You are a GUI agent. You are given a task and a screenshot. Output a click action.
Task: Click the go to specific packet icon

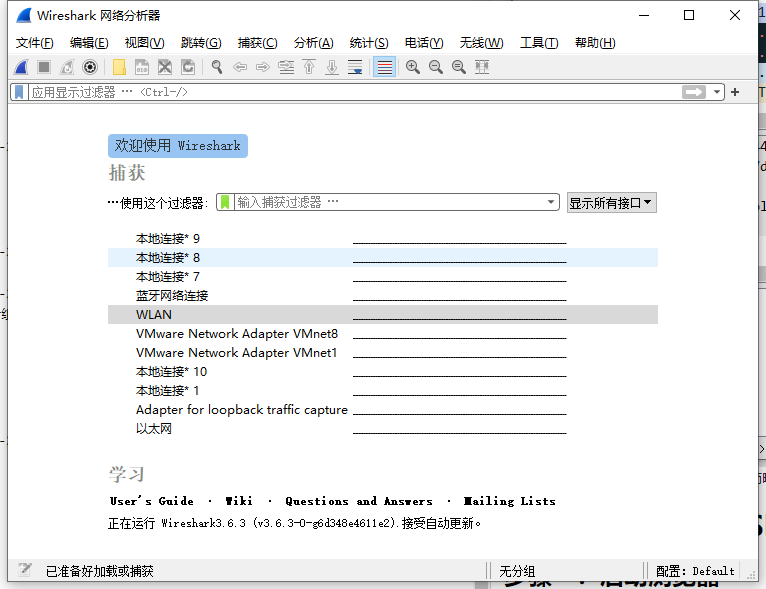[x=286, y=67]
